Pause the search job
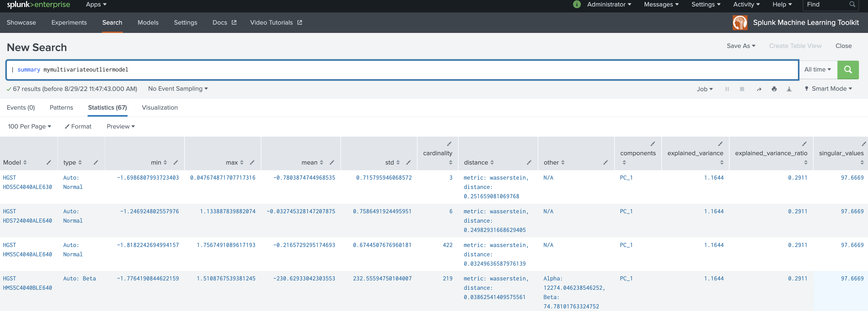 pos(727,89)
